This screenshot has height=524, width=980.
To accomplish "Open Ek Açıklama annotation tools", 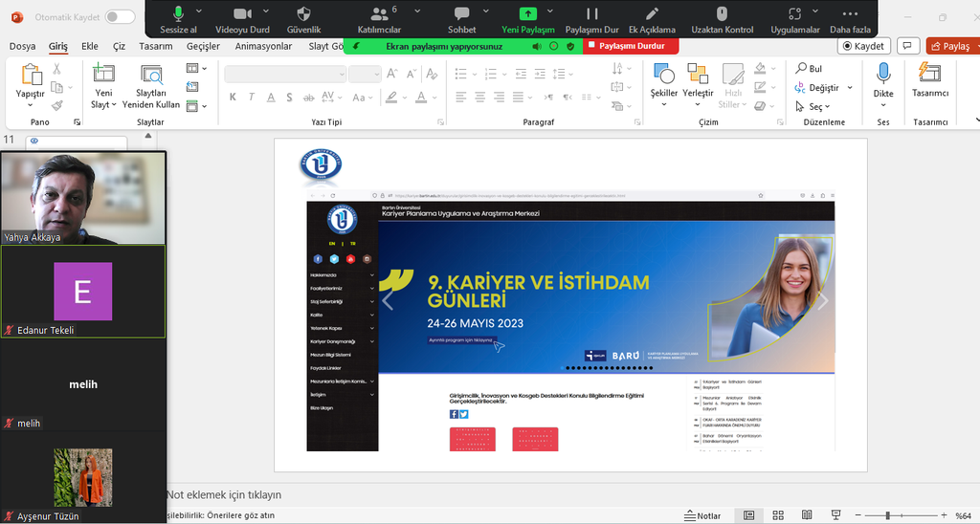I will (652, 14).
